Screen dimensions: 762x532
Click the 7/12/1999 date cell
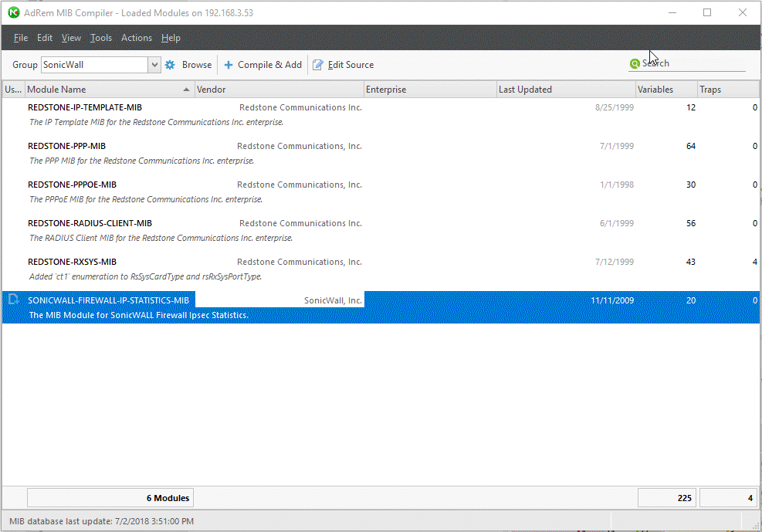[615, 262]
